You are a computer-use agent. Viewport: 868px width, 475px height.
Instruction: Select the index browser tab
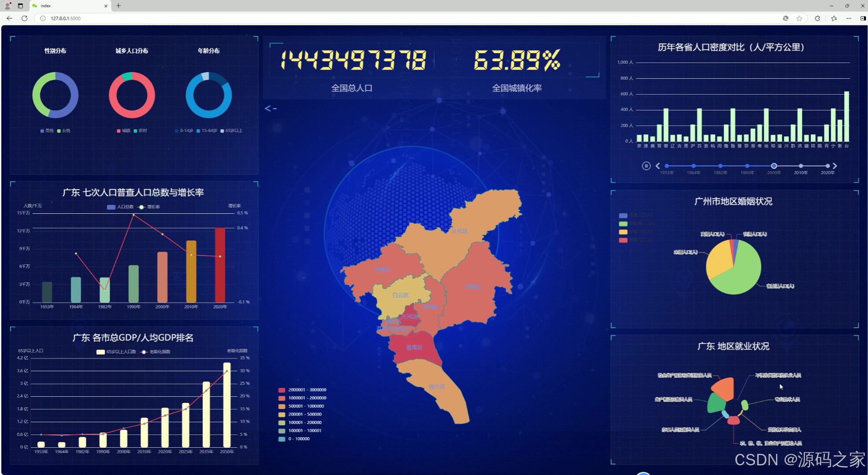[x=66, y=6]
